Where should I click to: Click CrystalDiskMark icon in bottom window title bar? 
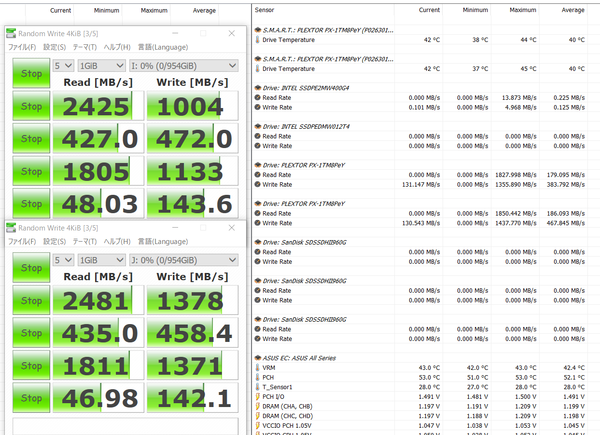coord(11,228)
